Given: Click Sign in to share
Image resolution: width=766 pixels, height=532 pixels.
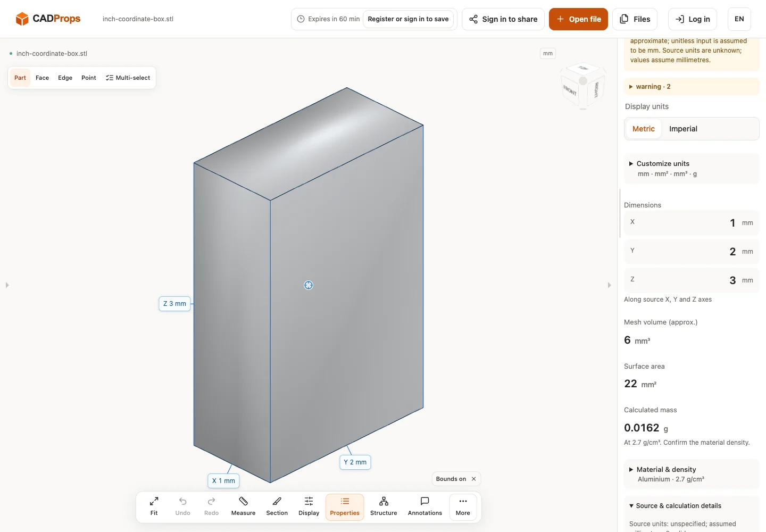Looking at the screenshot, I should (503, 19).
